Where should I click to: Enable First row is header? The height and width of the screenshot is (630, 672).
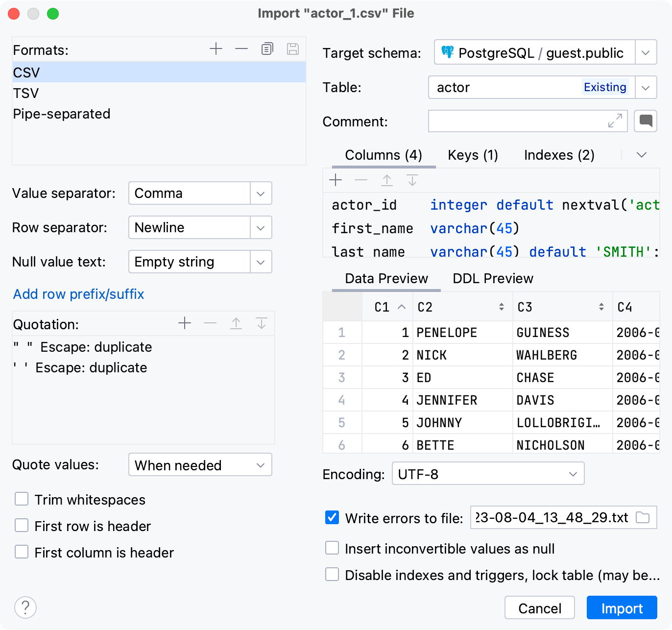22,525
